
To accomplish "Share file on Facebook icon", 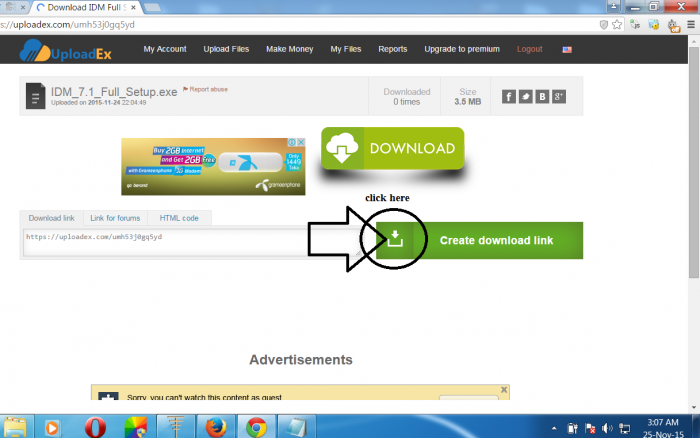I will [508, 96].
